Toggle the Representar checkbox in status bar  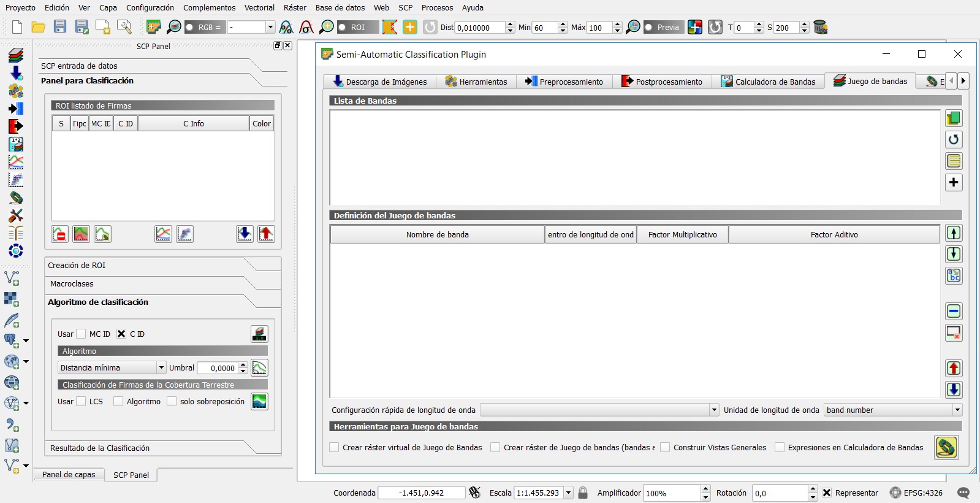point(827,493)
